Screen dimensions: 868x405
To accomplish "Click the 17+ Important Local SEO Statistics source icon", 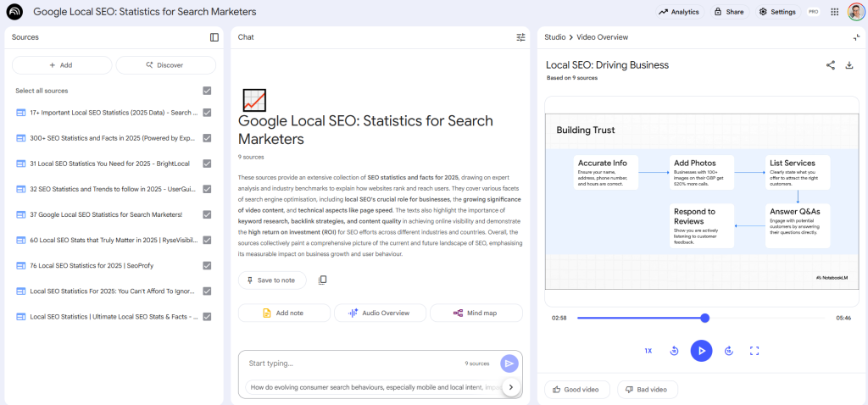I will [x=21, y=113].
